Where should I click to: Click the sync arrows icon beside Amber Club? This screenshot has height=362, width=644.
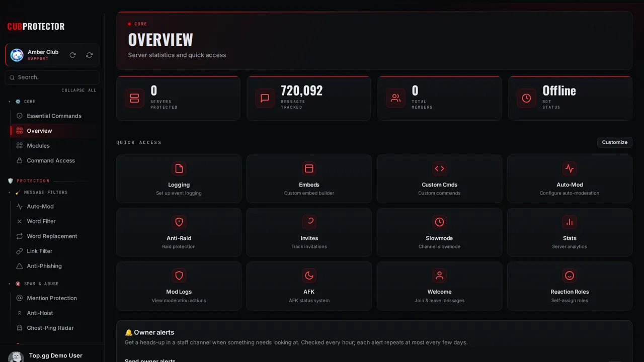pos(89,55)
